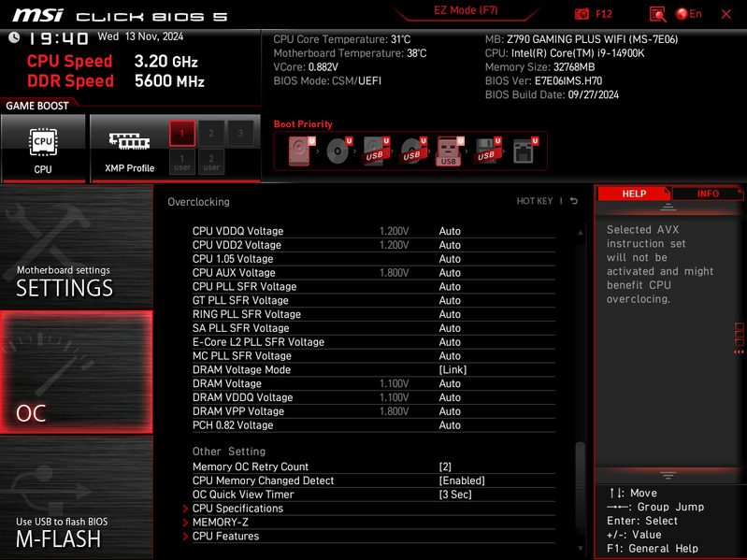This screenshot has width=747, height=560.
Task: Select XMP user profile 1
Action: pos(182,162)
